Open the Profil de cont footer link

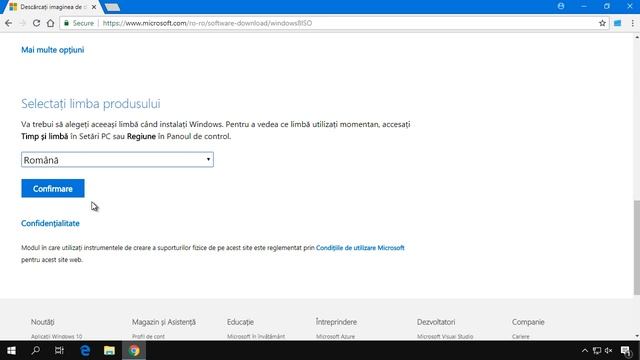[148, 336]
